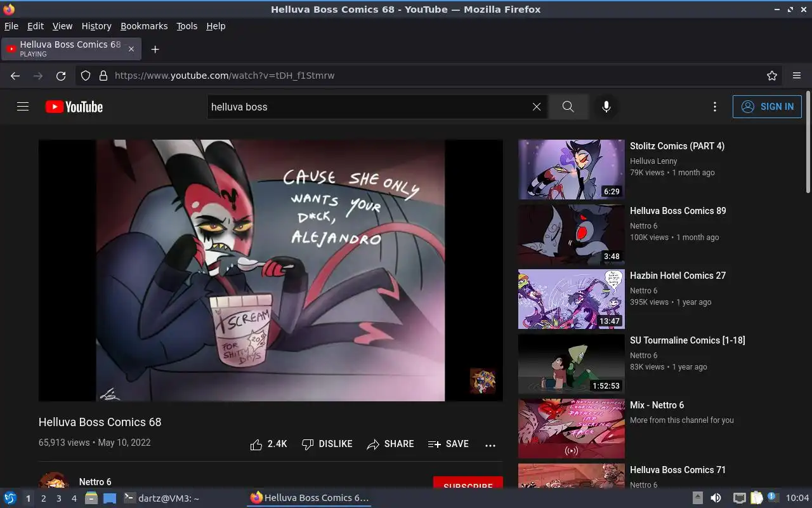Start voice search with microphone icon
Viewport: 812px width, 508px height.
point(606,107)
